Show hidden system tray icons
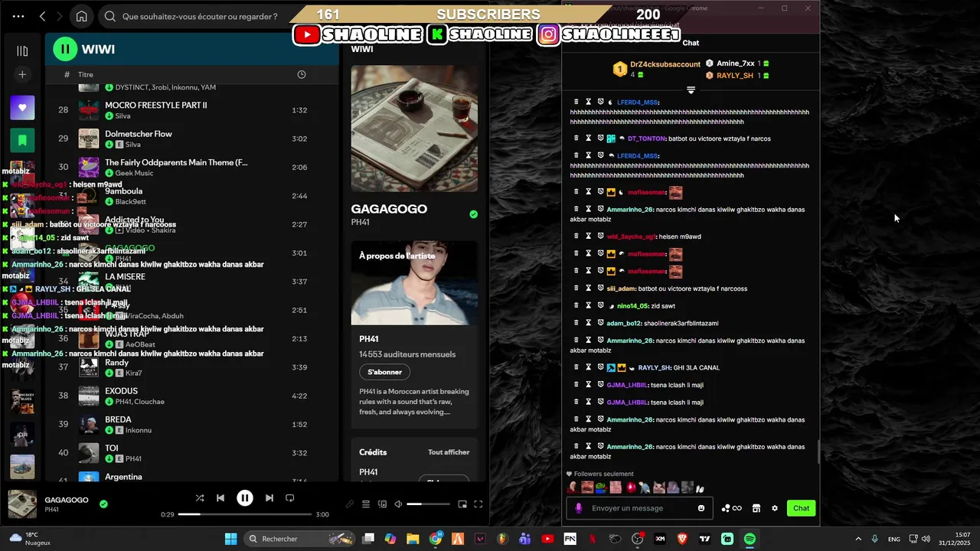The width and height of the screenshot is (980, 551). tap(857, 539)
